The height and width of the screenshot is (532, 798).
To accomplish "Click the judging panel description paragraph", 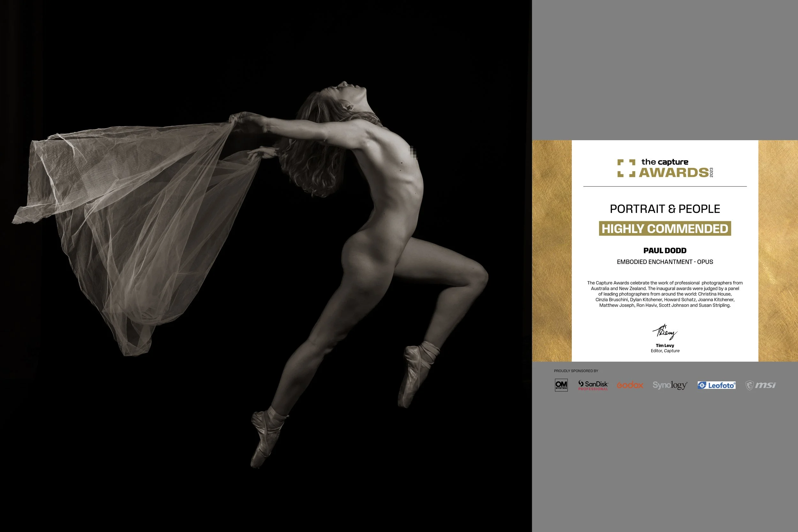I will pyautogui.click(x=665, y=294).
